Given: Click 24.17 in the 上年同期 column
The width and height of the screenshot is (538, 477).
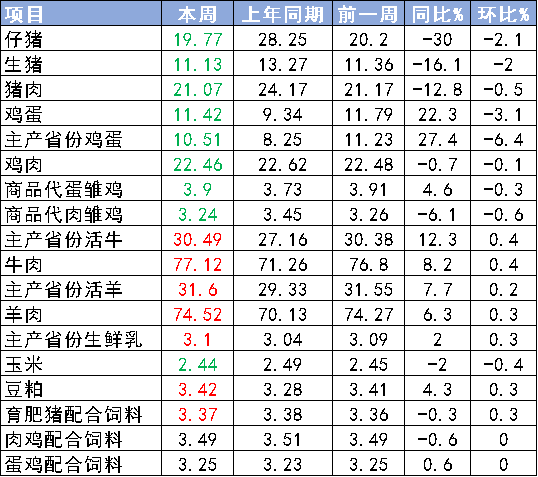Looking at the screenshot, I should (283, 90).
